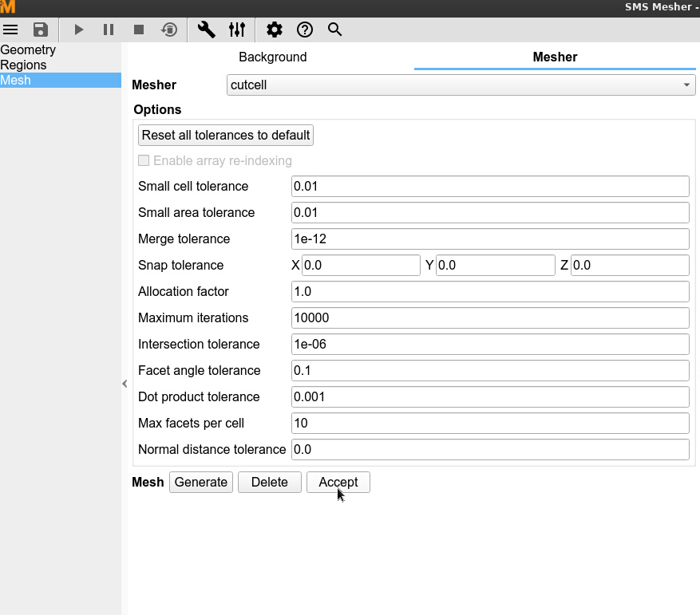Select Regions in the navigation list
This screenshot has height=615, width=700.
click(x=24, y=65)
